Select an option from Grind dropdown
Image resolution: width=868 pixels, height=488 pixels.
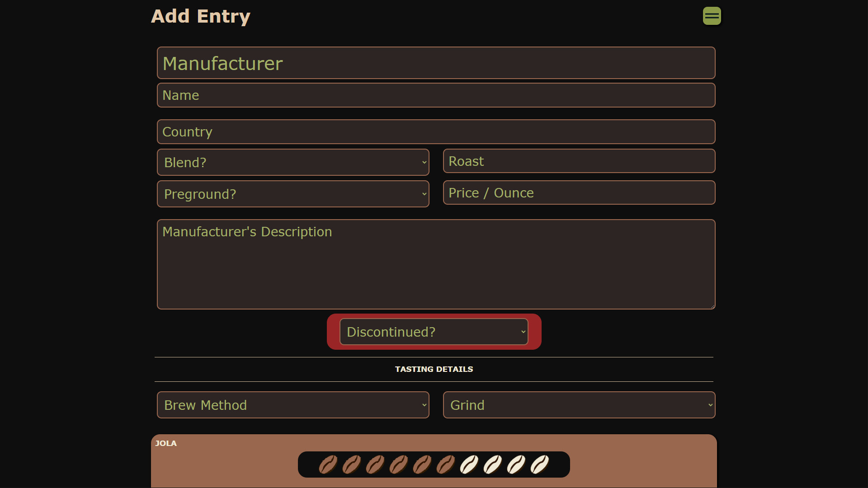(578, 404)
